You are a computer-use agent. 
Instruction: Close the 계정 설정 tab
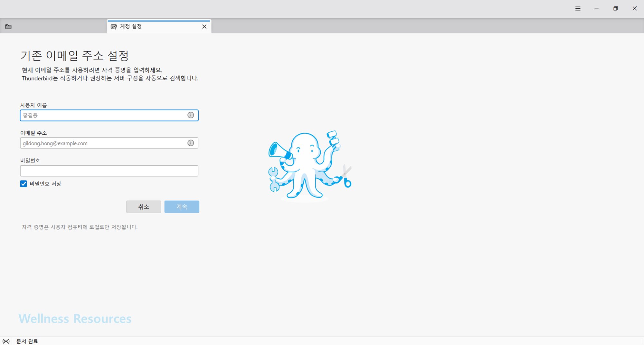click(x=204, y=26)
